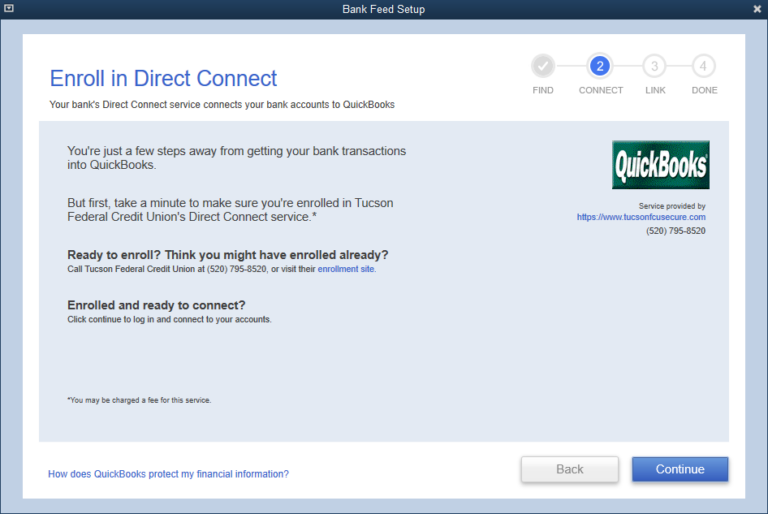Click the Continue button
768x514 pixels.
tap(680, 469)
